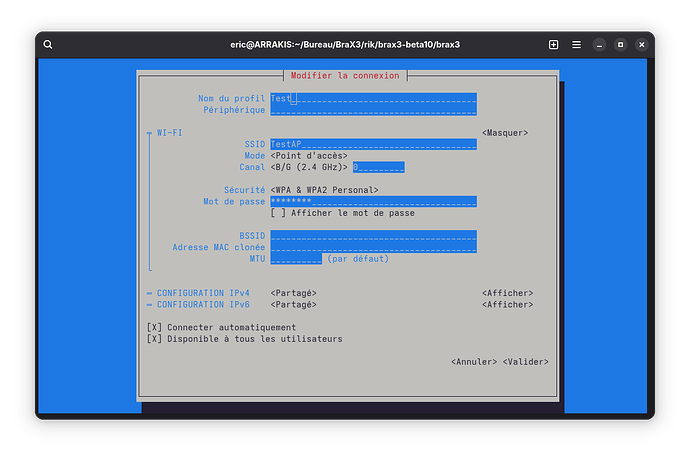Maximize the terminal window
Viewport: 690px width, 458px height.
620,45
